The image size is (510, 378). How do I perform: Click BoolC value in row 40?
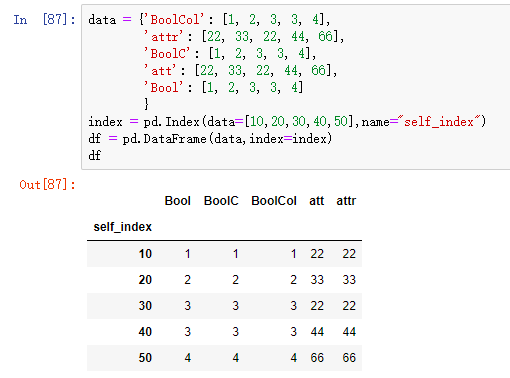pyautogui.click(x=236, y=332)
